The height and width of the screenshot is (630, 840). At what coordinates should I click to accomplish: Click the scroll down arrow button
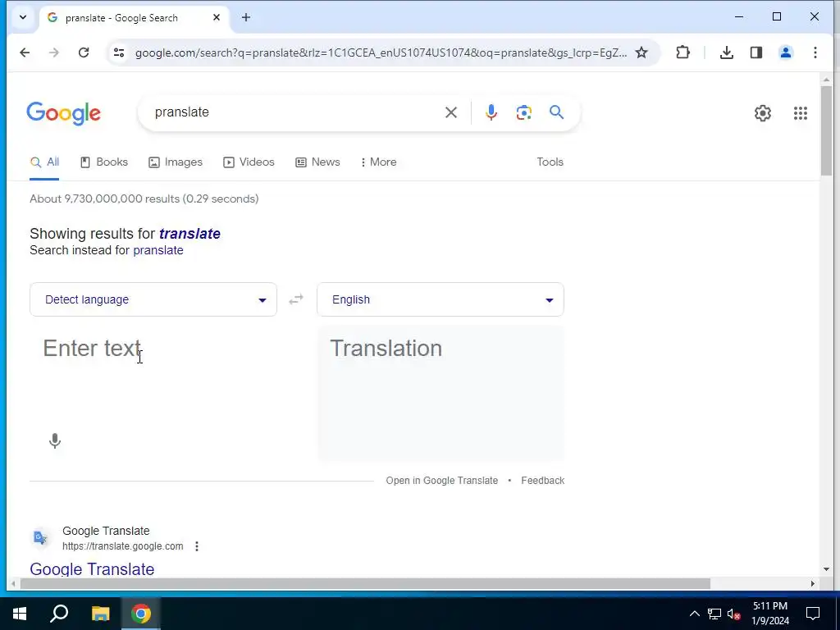point(826,569)
